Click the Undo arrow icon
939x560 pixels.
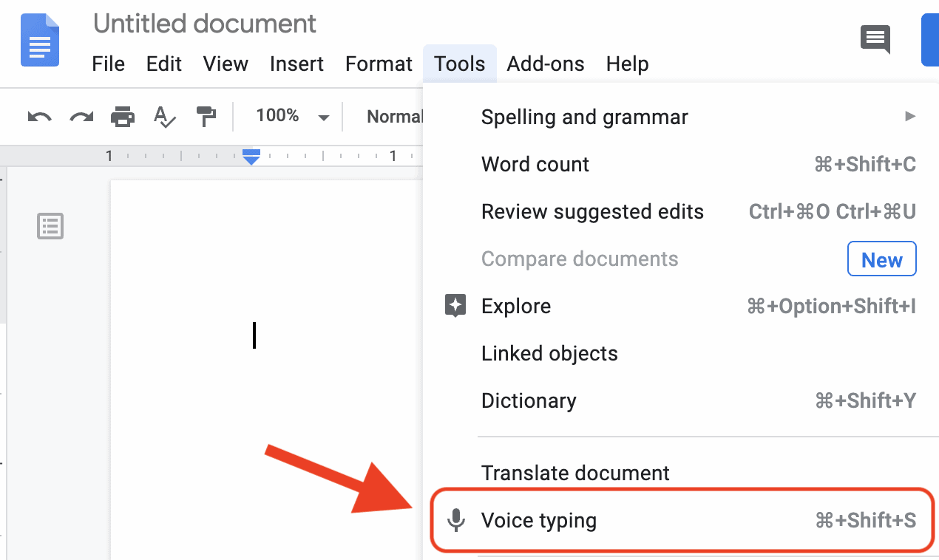pos(39,117)
